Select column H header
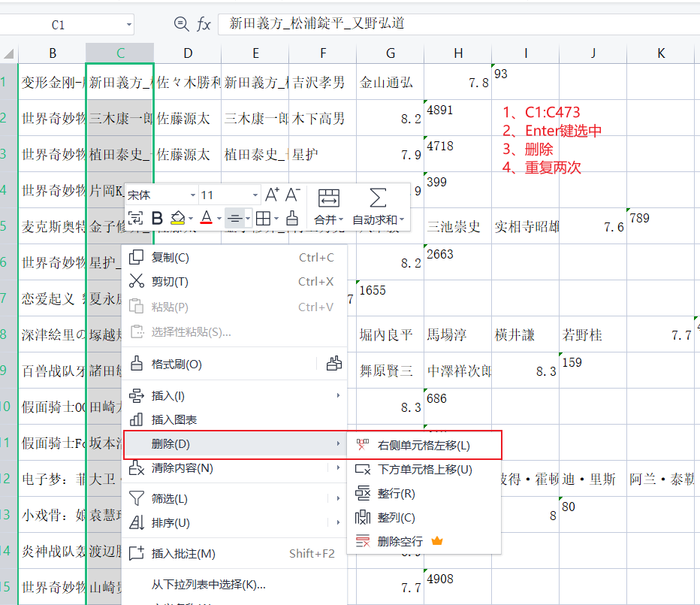The height and width of the screenshot is (605, 700). (458, 53)
